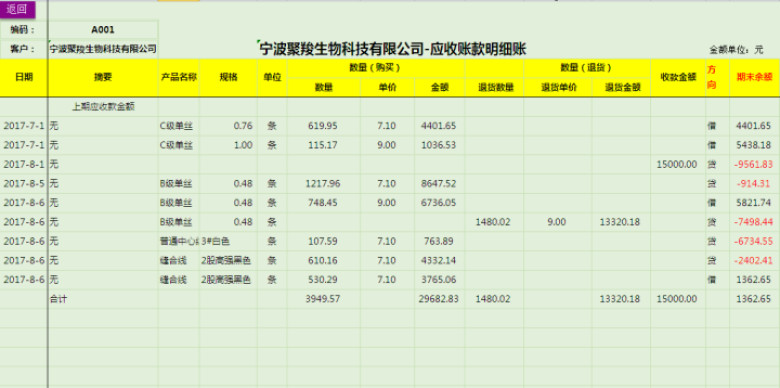Click the 上期应收款金额 cell
Screen dimensions: 780x388
pos(103,107)
